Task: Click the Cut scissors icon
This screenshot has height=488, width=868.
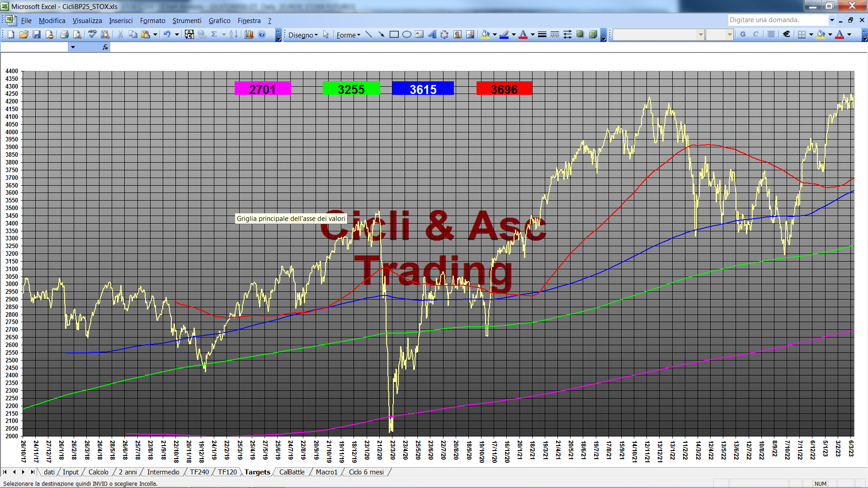Action: (x=120, y=34)
